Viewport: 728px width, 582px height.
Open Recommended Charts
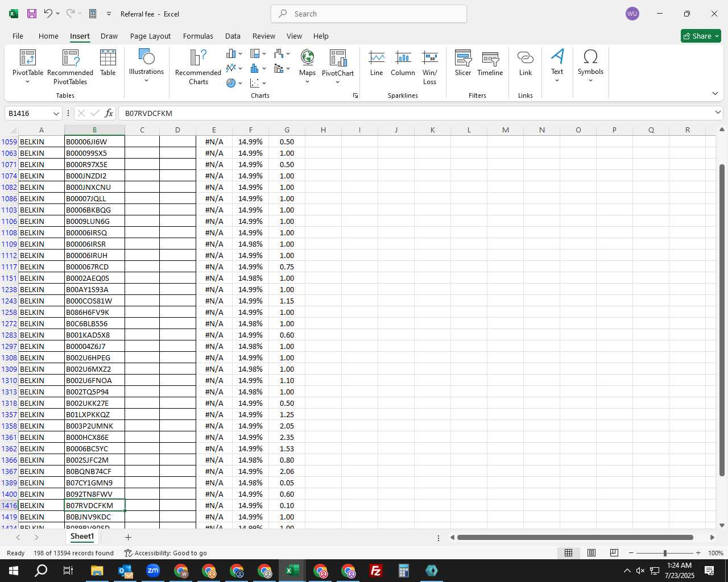pyautogui.click(x=198, y=67)
